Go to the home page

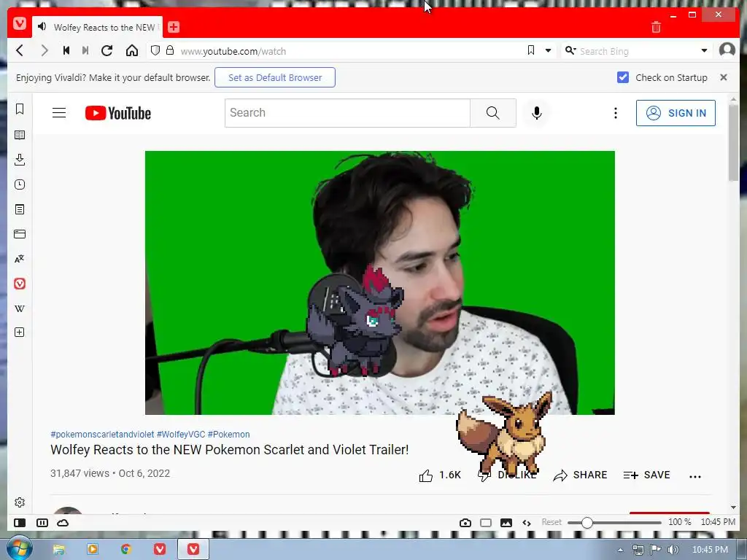click(132, 50)
